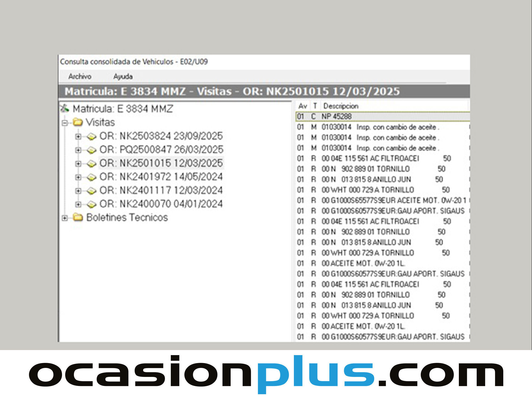Select first Insp. con cambio de aceite row
Screen dimensions: 532x399
397,127
